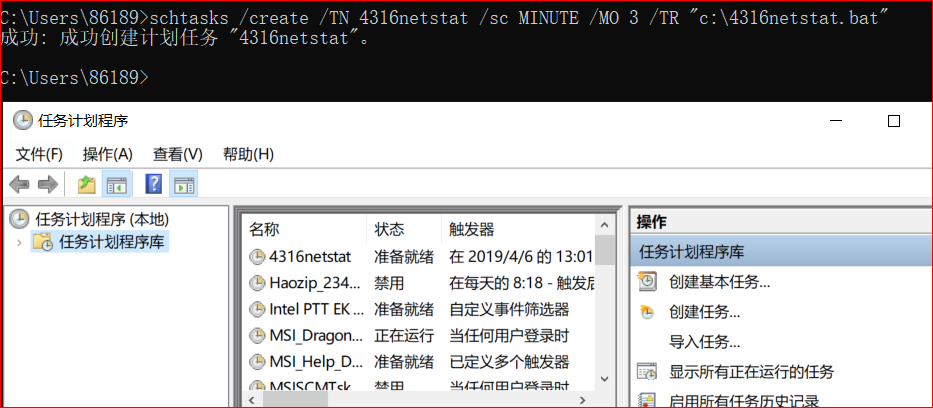
Task: Click the icon next to 显示所有正在运行的任务
Action: (647, 372)
